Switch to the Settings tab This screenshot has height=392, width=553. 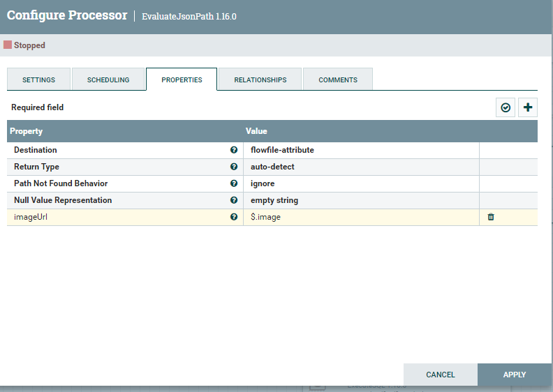[39, 80]
